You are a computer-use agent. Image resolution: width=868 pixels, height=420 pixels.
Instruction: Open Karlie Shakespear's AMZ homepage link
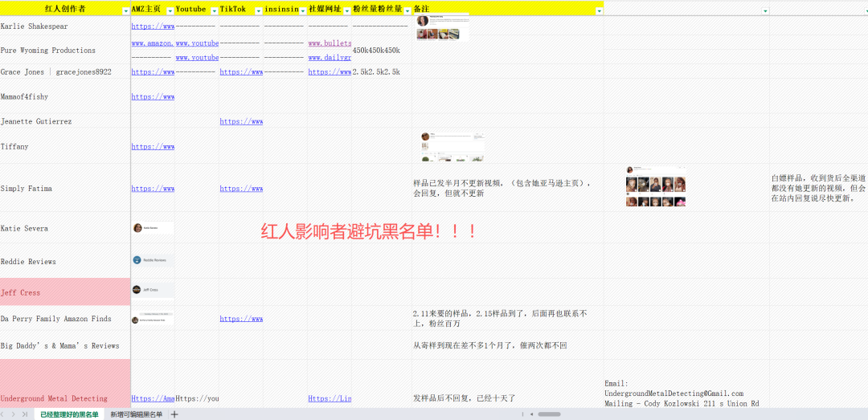coord(153,26)
